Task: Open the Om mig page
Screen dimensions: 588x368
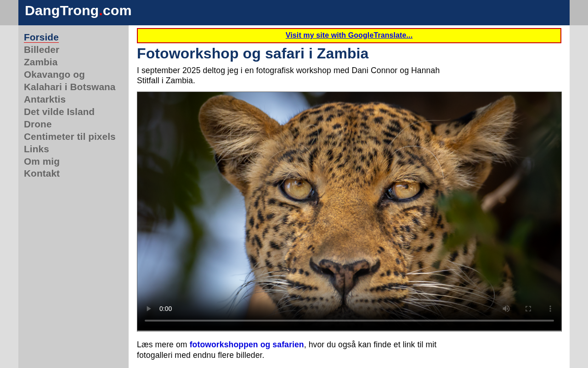Action: click(42, 161)
